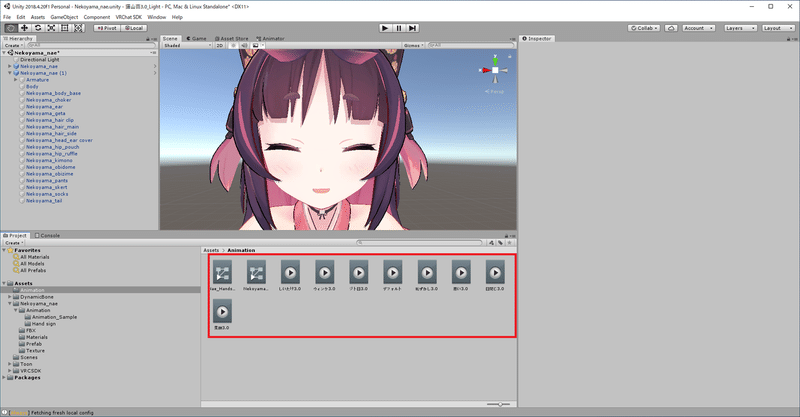Click the Save search star icon

coord(509,243)
